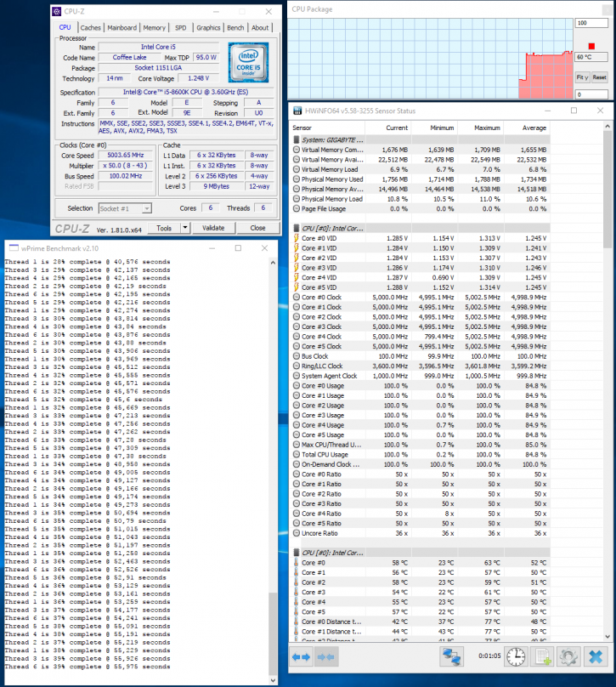Click the Page File Usage sensor icon
The width and height of the screenshot is (616, 687).
(x=297, y=208)
